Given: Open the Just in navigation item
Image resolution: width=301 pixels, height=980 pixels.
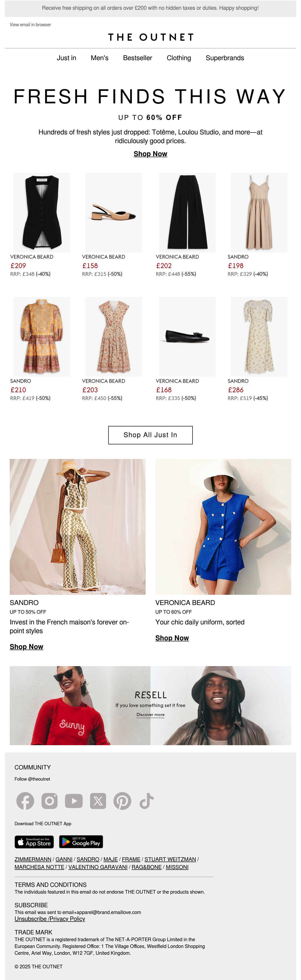Looking at the screenshot, I should pyautogui.click(x=67, y=58).
